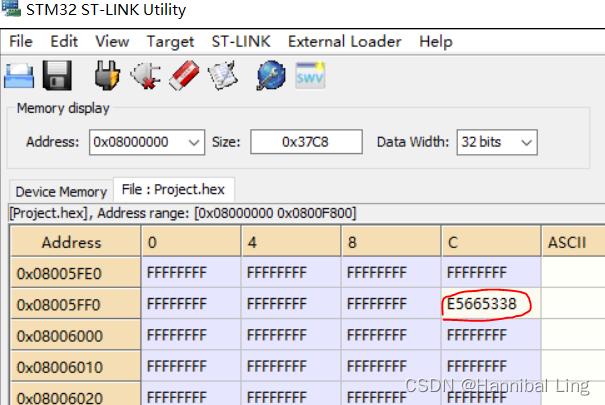Click column 4 cell in row 0x08005FF0
Viewport: 605px width, 405px height.
291,304
